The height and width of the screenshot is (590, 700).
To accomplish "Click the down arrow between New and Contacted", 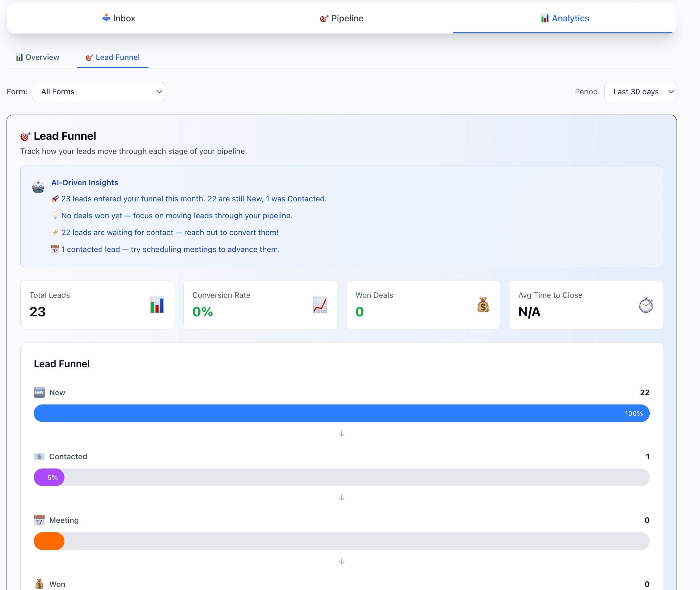I will pos(342,433).
